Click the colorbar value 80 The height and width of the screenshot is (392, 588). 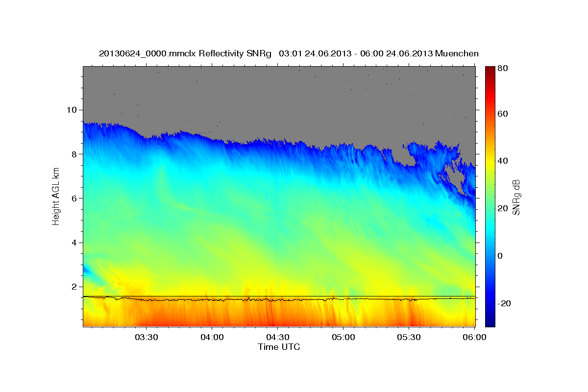[504, 69]
